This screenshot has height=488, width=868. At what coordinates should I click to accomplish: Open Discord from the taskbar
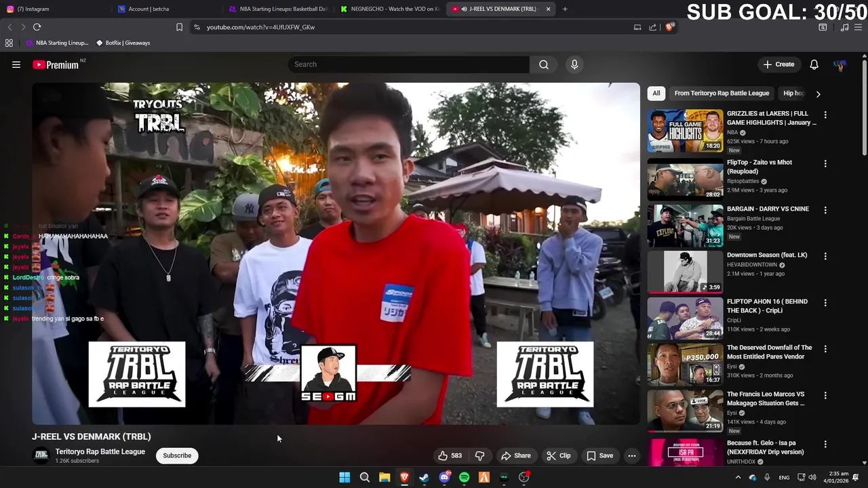tap(444, 477)
